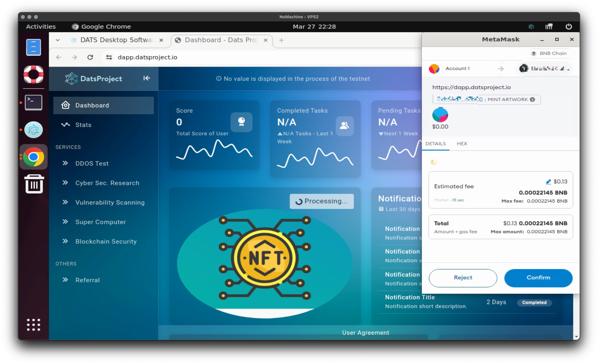The width and height of the screenshot is (598, 364).
Task: Click MINT ARTWORK info icon
Action: pos(532,99)
